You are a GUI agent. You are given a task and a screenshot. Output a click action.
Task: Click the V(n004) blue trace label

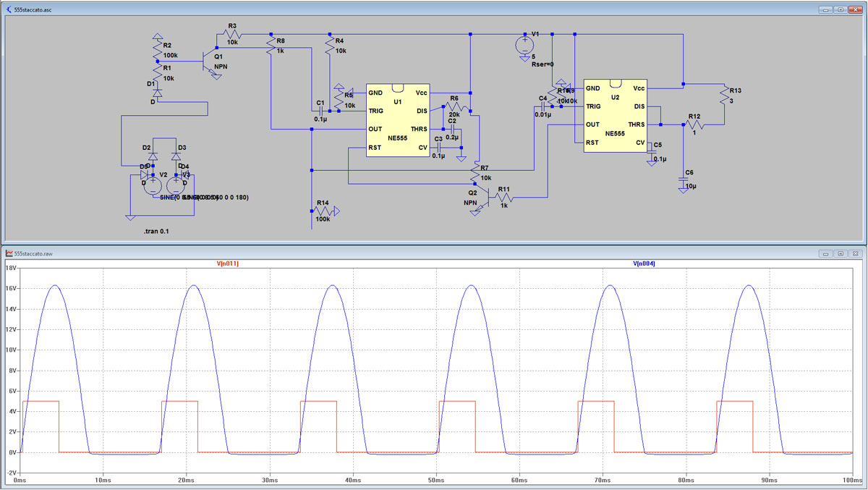[644, 264]
